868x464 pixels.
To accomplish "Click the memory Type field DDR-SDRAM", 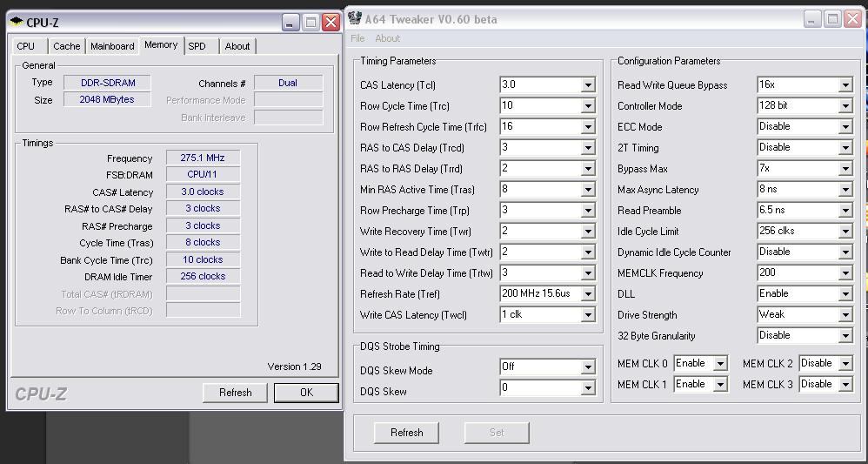I will (107, 83).
